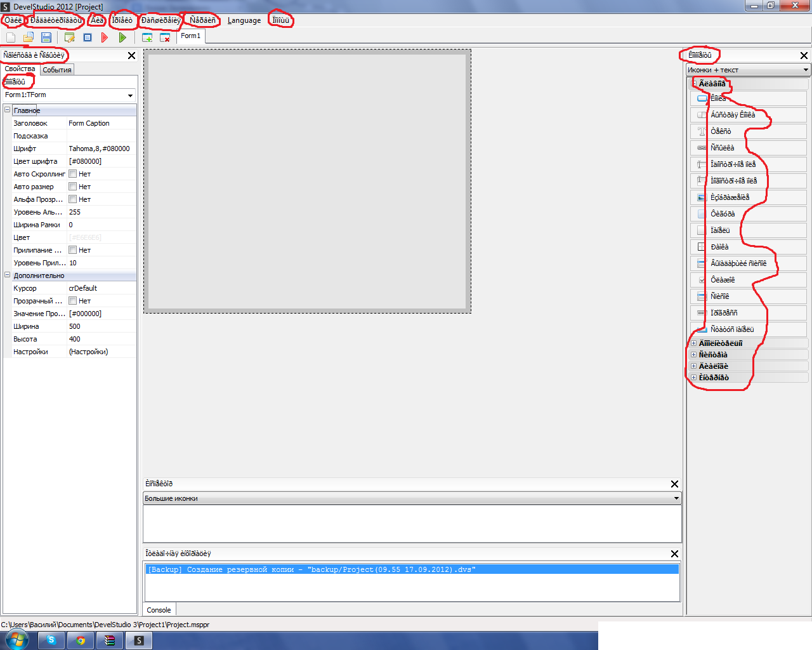Select the list box component in palette
Screen dimensions: 812x650
click(749, 296)
